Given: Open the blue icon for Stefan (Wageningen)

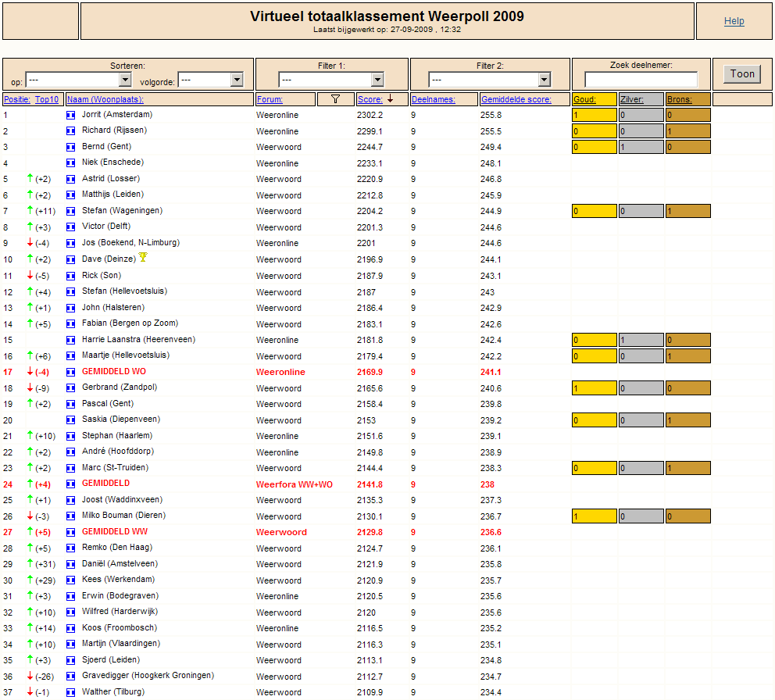Looking at the screenshot, I should (x=70, y=211).
